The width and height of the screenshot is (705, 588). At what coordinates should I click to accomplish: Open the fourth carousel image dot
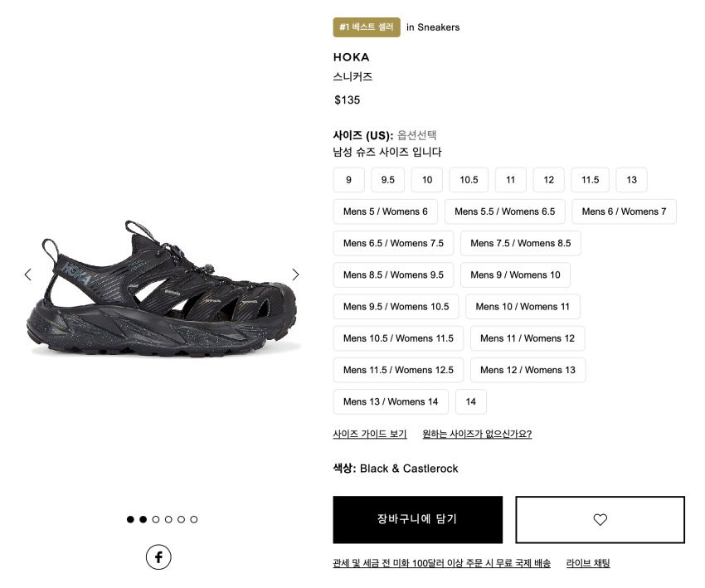(168, 520)
